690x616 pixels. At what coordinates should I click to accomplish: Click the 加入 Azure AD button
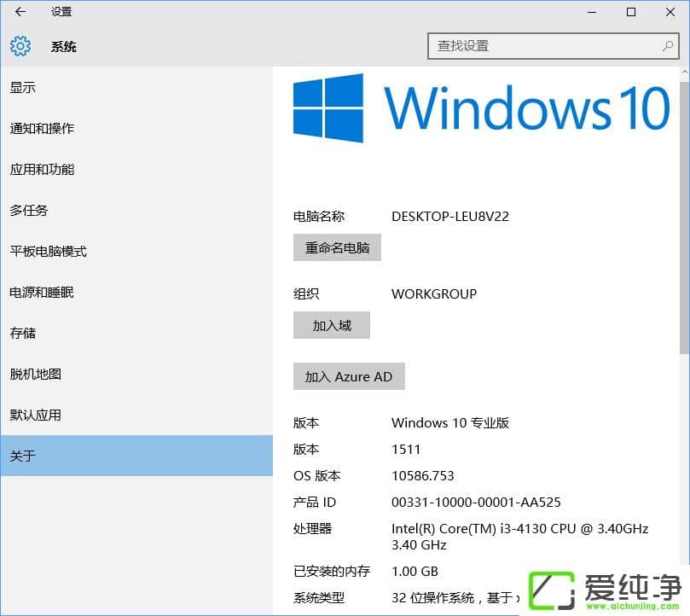pos(349,376)
